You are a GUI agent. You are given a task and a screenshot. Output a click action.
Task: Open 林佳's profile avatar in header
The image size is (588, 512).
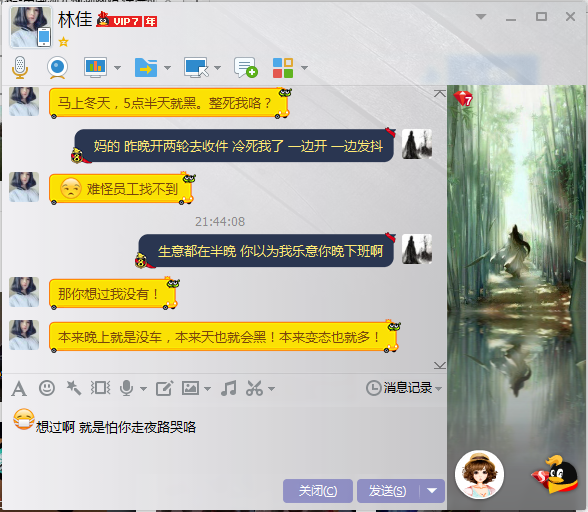tap(30, 27)
